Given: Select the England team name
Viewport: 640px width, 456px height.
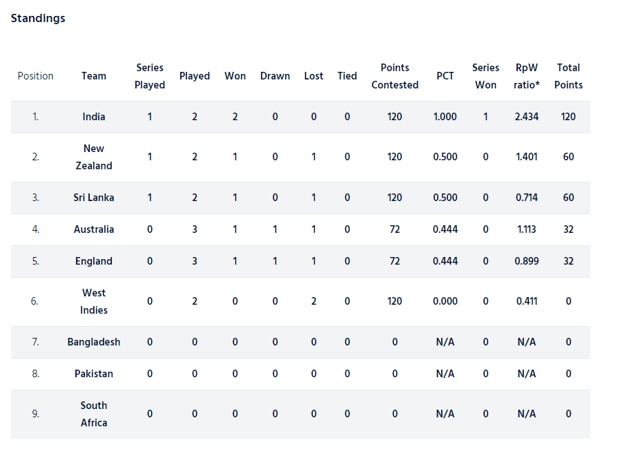Looking at the screenshot, I should point(93,261).
